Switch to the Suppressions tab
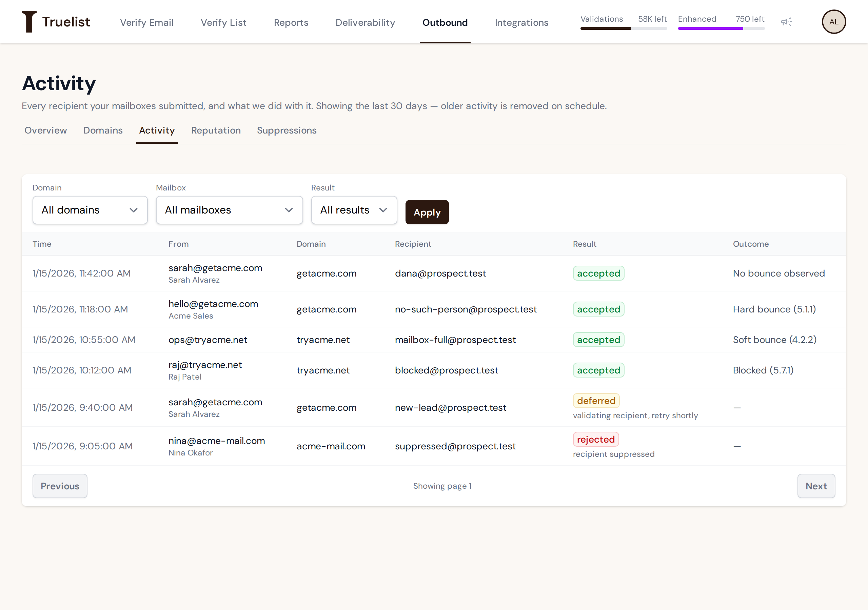868x610 pixels. click(x=287, y=130)
